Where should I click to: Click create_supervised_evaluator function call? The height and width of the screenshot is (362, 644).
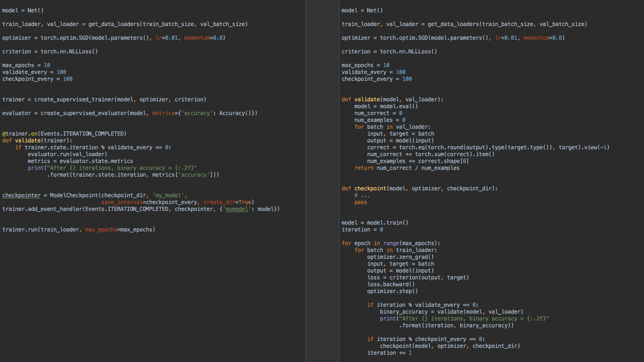84,113
